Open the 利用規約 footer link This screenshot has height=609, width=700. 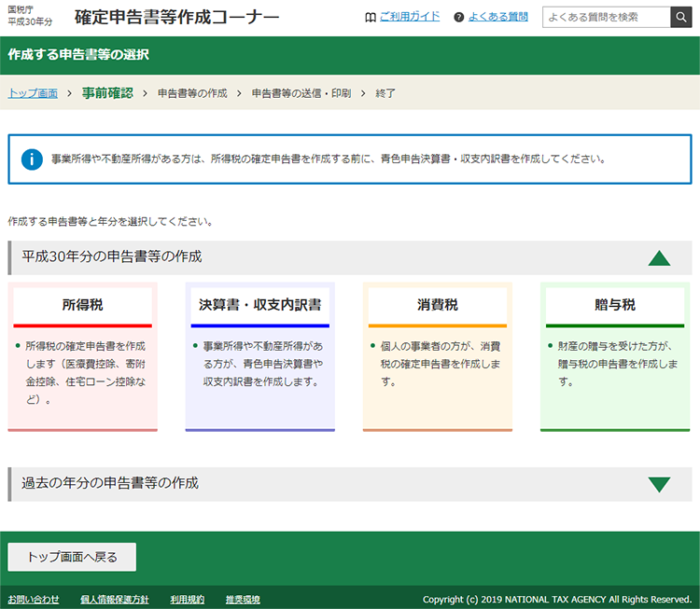187,599
